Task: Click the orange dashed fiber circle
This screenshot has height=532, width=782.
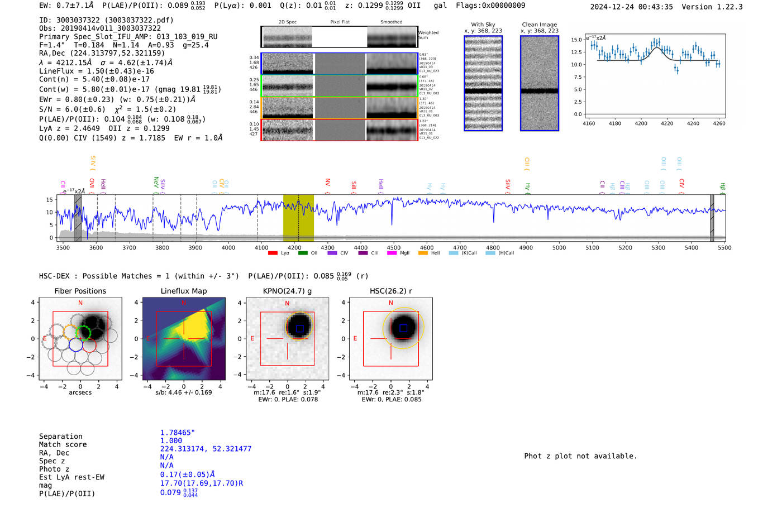Action: (x=70, y=332)
